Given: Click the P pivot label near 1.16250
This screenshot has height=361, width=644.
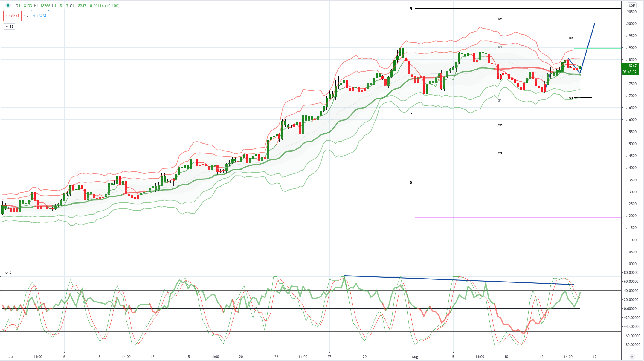Looking at the screenshot, I should click(x=411, y=114).
